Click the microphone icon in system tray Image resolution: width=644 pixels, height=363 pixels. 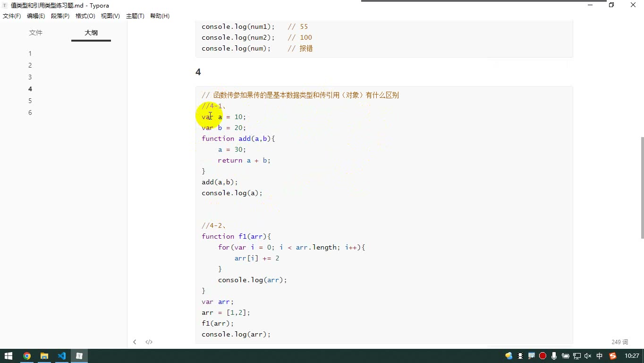tap(554, 356)
